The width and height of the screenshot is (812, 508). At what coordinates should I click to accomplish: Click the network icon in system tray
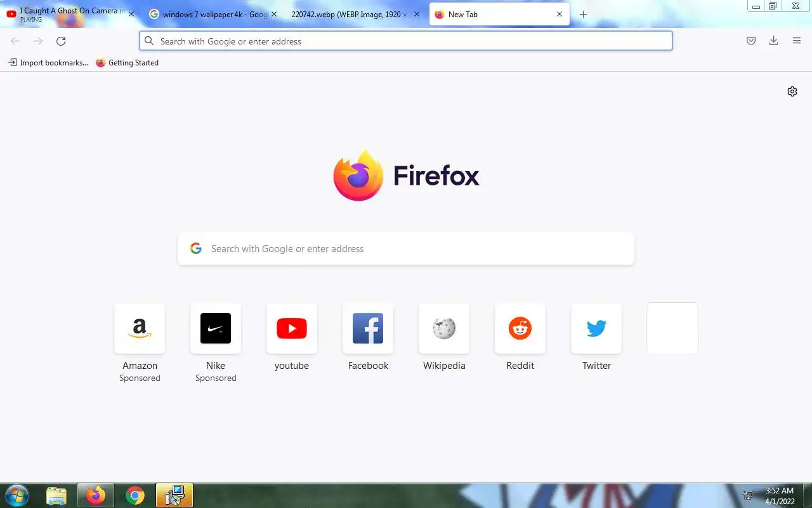click(749, 495)
